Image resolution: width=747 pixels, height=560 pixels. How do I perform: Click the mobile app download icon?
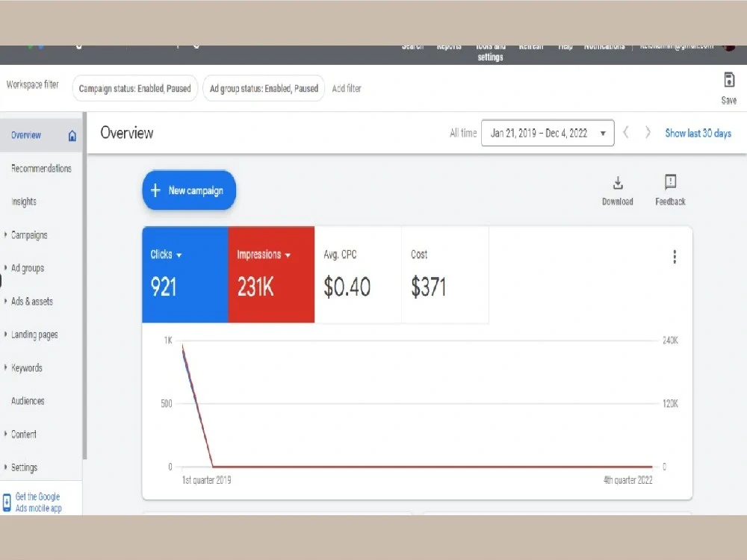(7, 503)
